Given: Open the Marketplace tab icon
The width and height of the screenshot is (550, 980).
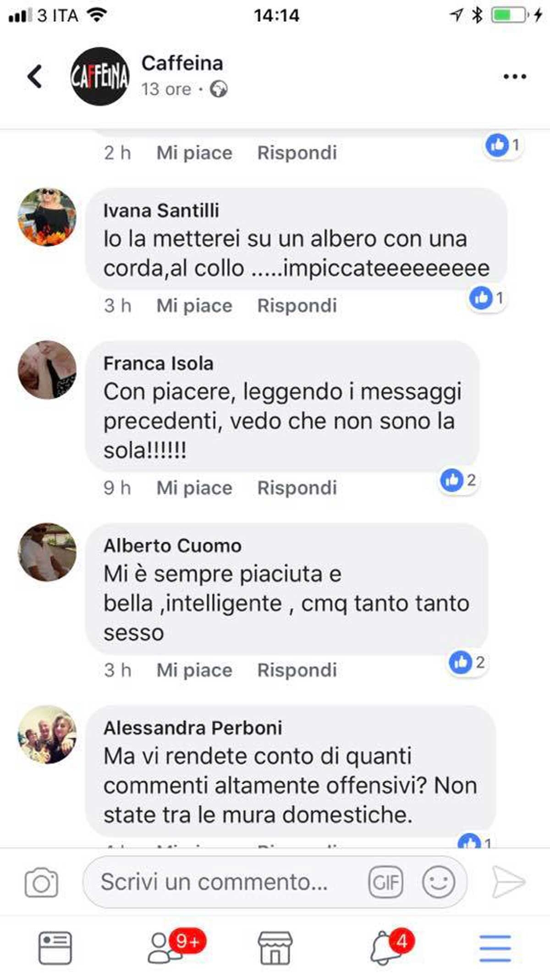Looking at the screenshot, I should (x=275, y=948).
